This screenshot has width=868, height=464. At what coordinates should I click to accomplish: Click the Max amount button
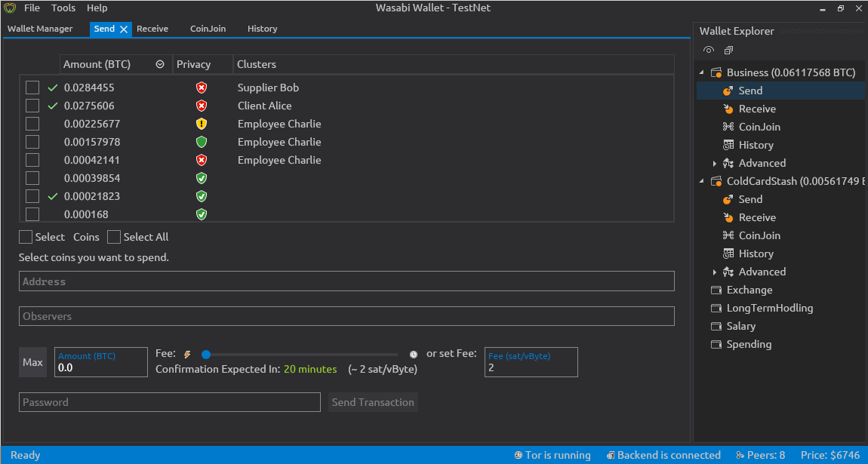32,362
